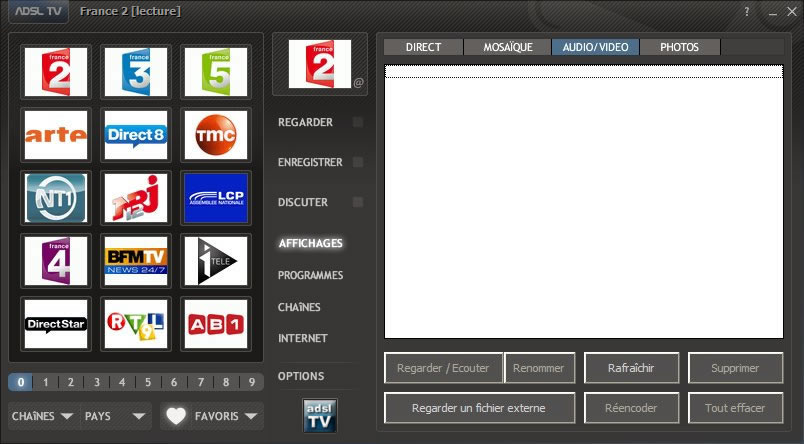Select the France 3 channel tile
This screenshot has width=804, height=444.
click(136, 72)
